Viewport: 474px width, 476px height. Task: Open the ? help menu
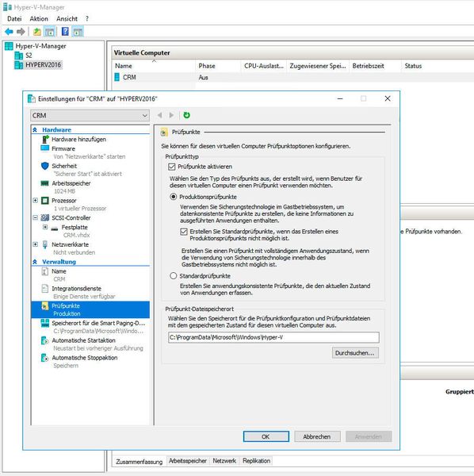(x=87, y=19)
